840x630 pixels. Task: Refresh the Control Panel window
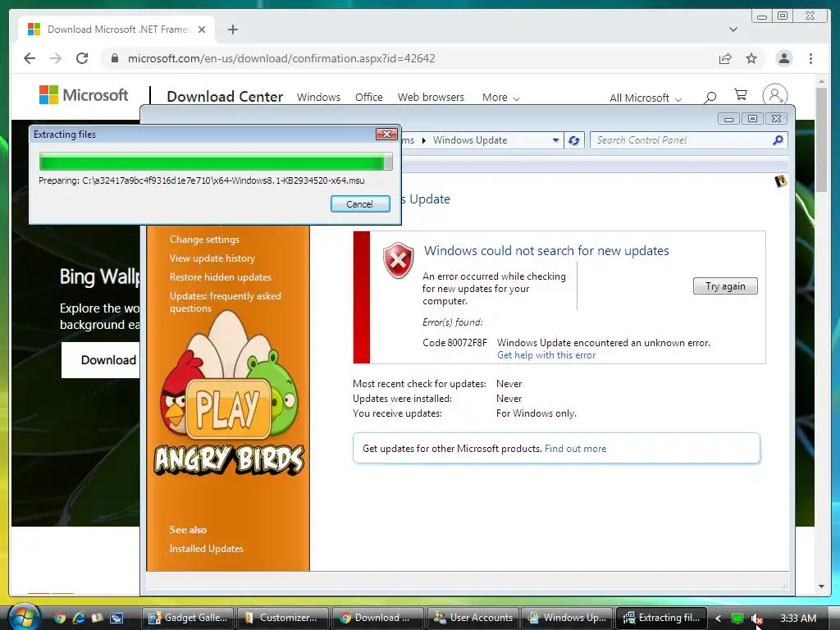[x=573, y=140]
